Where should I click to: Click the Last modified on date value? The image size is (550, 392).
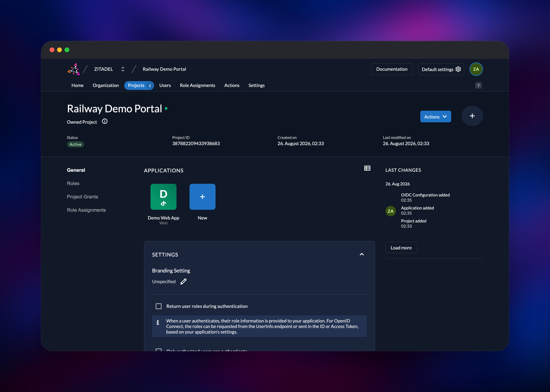coord(406,144)
